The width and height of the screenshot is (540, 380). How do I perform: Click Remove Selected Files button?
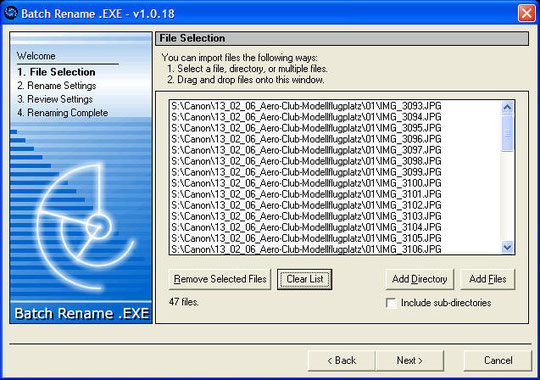point(220,279)
